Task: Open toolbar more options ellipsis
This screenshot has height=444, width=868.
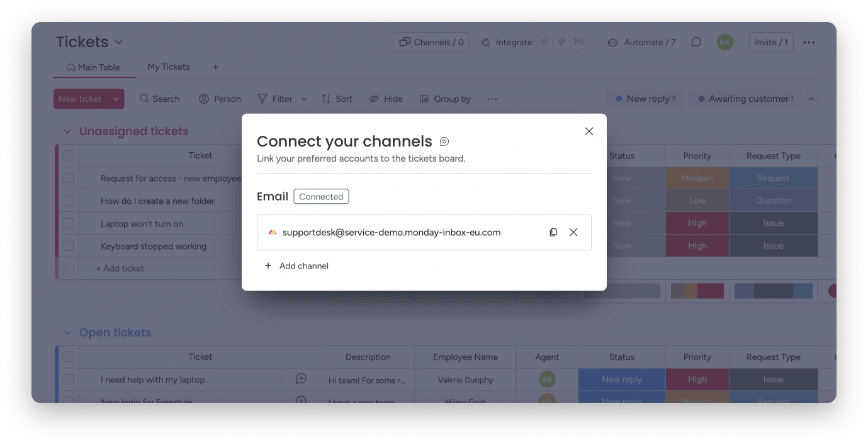Action: [492, 99]
